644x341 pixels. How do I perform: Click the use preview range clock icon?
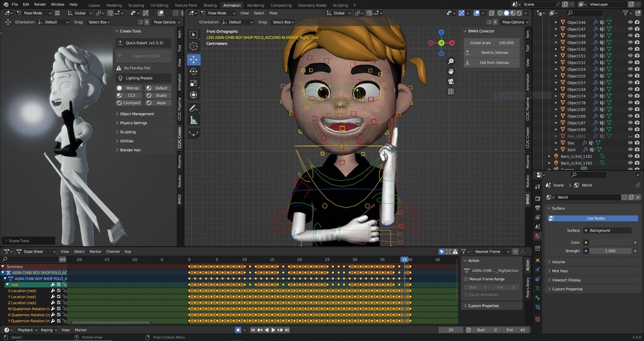(469, 330)
